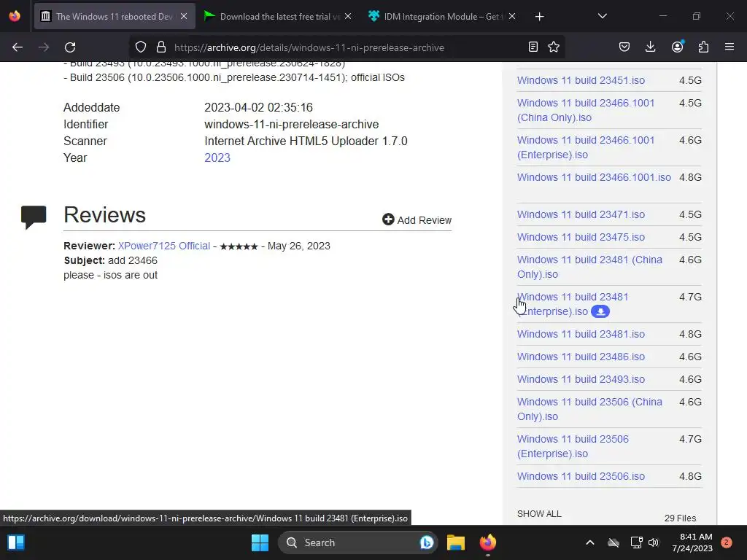Download Windows 11 build 23481 (China Only).iso
Image resolution: width=747 pixels, height=560 pixels.
pyautogui.click(x=589, y=267)
